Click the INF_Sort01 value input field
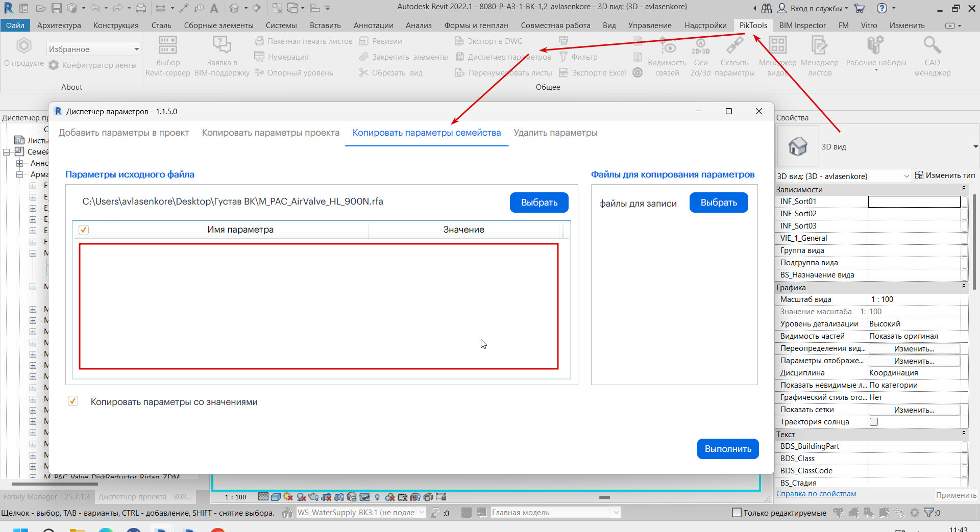The height and width of the screenshot is (532, 980). pyautogui.click(x=914, y=201)
